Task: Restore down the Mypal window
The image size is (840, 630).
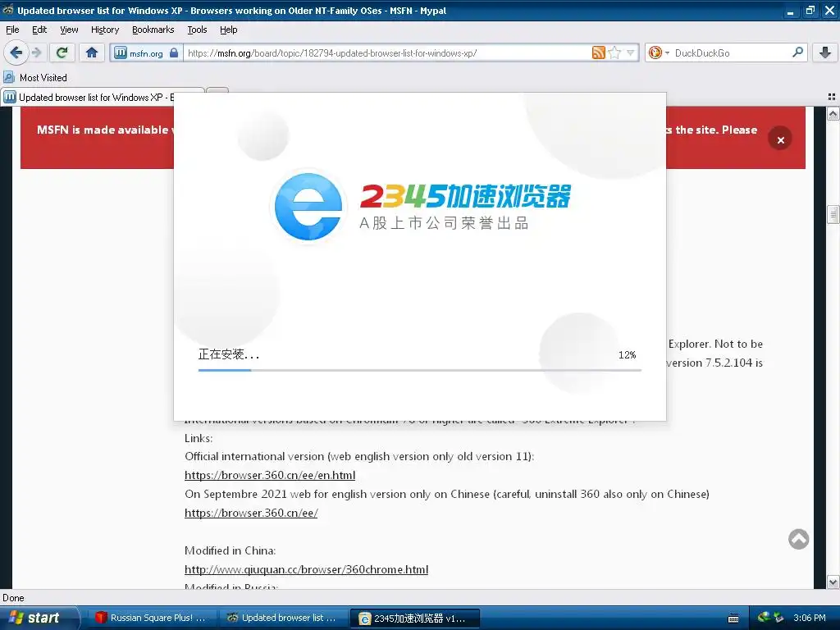Action: pyautogui.click(x=810, y=10)
